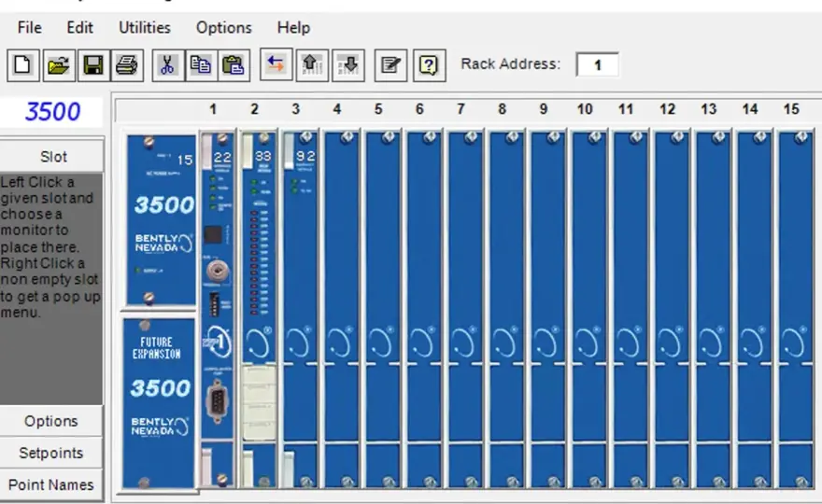
Task: Click empty rack slot 4
Action: [x=341, y=309]
